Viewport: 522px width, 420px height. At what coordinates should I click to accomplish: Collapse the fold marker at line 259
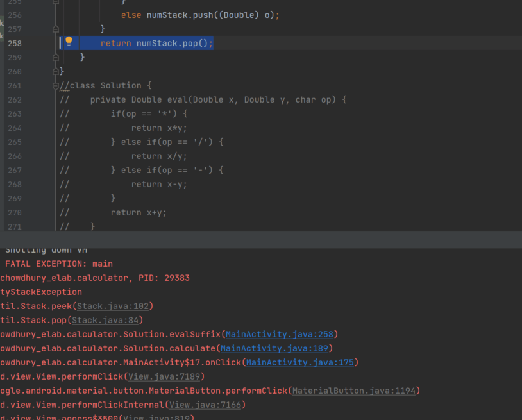pyautogui.click(x=55, y=57)
